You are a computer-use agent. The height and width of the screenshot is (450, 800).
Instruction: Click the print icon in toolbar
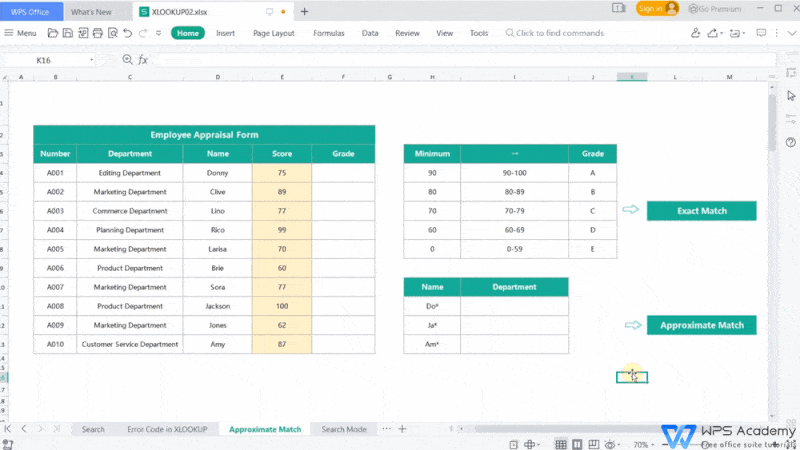coord(95,33)
